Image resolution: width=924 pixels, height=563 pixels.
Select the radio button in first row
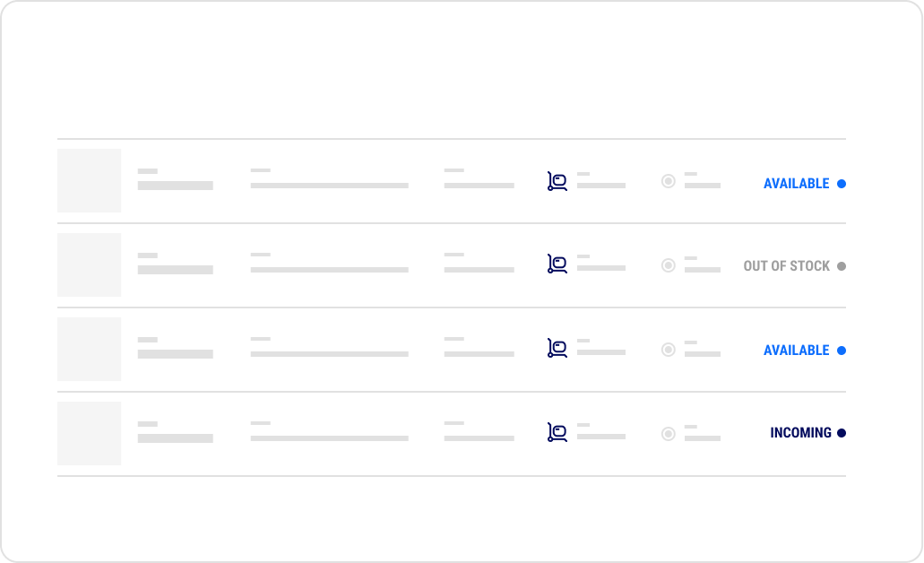click(x=669, y=181)
